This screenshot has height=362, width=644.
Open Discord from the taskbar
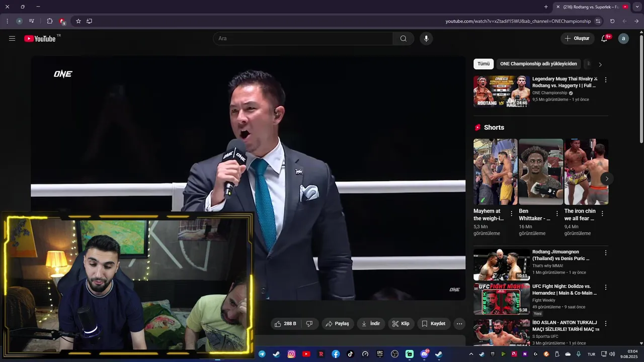pyautogui.click(x=424, y=354)
